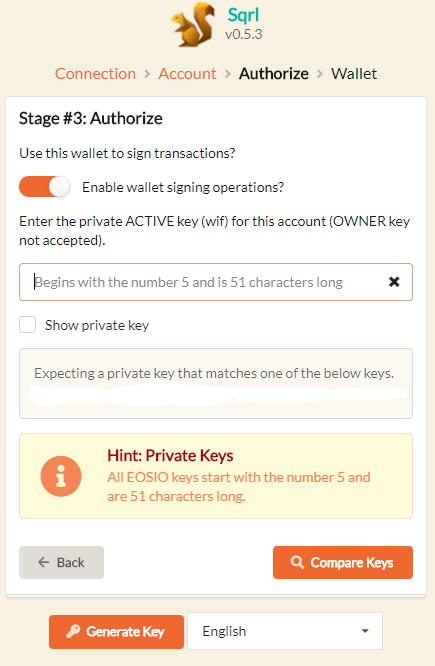This screenshot has width=435, height=666.
Task: Check the Show private key checkbox
Action: [x=28, y=325]
